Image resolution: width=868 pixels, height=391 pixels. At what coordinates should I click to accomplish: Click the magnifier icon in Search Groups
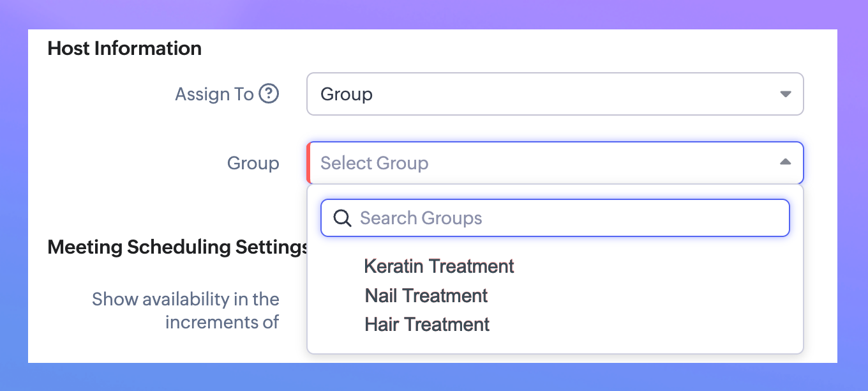343,218
